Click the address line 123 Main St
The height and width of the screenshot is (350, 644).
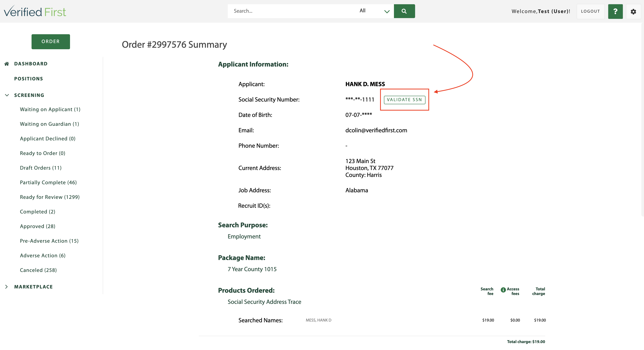pyautogui.click(x=360, y=161)
